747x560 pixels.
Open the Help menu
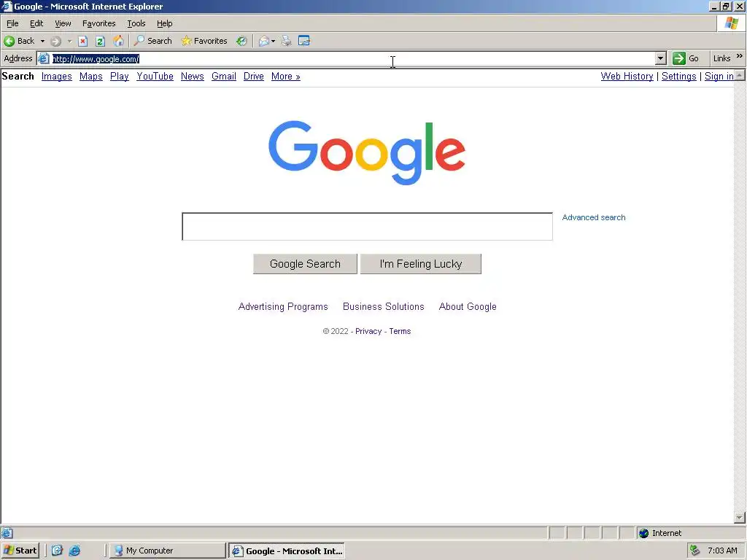(164, 23)
